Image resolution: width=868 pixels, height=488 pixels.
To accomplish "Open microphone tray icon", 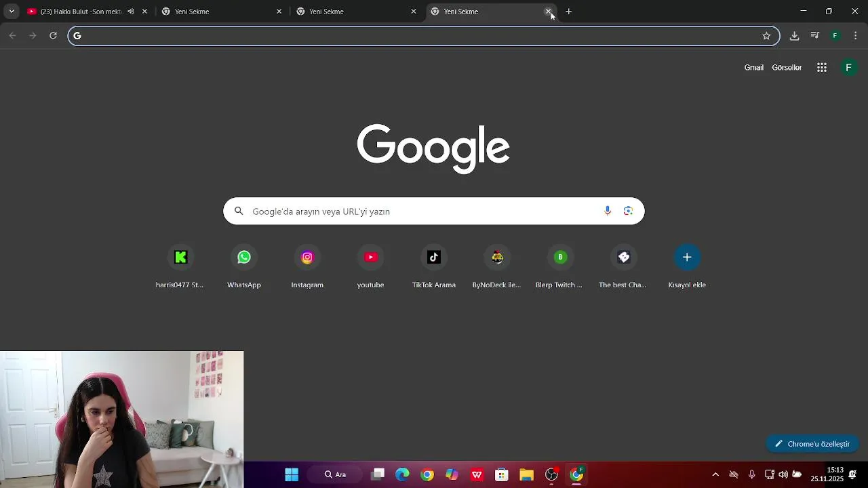I will click(x=751, y=474).
